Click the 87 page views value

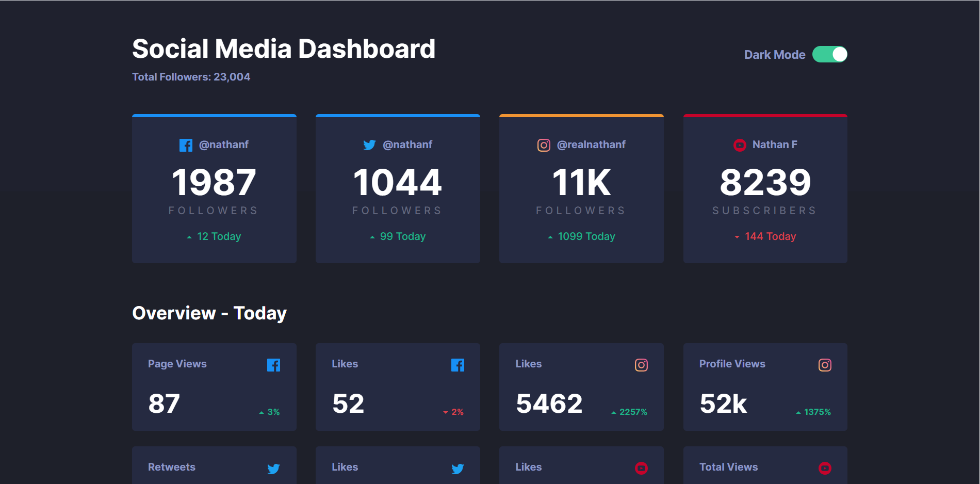coord(164,404)
